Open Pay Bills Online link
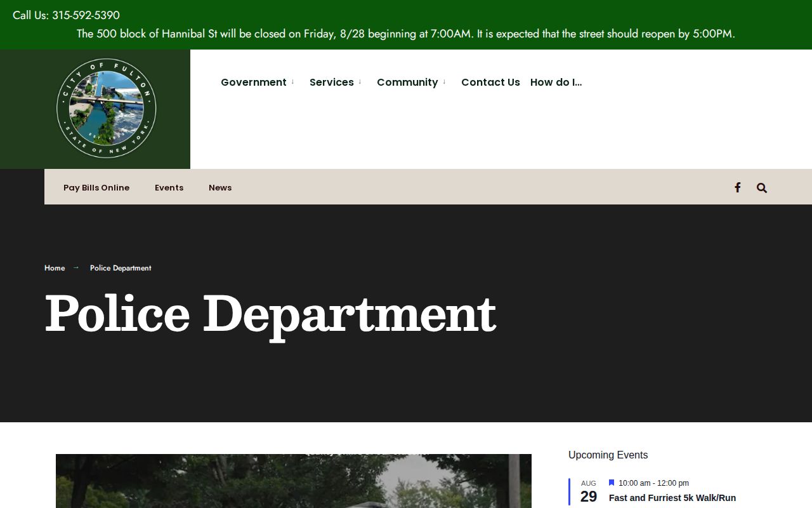The image size is (812, 508). pos(96,187)
